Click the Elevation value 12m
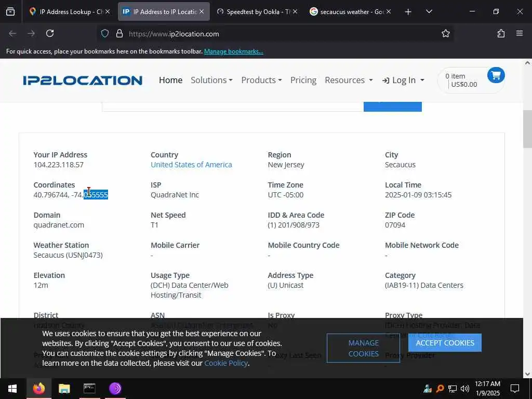Screen dimensions: 532x399 pos(41,285)
